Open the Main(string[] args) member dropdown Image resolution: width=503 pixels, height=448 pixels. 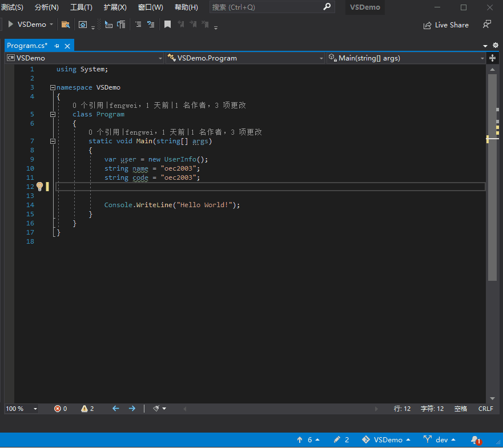(x=406, y=58)
